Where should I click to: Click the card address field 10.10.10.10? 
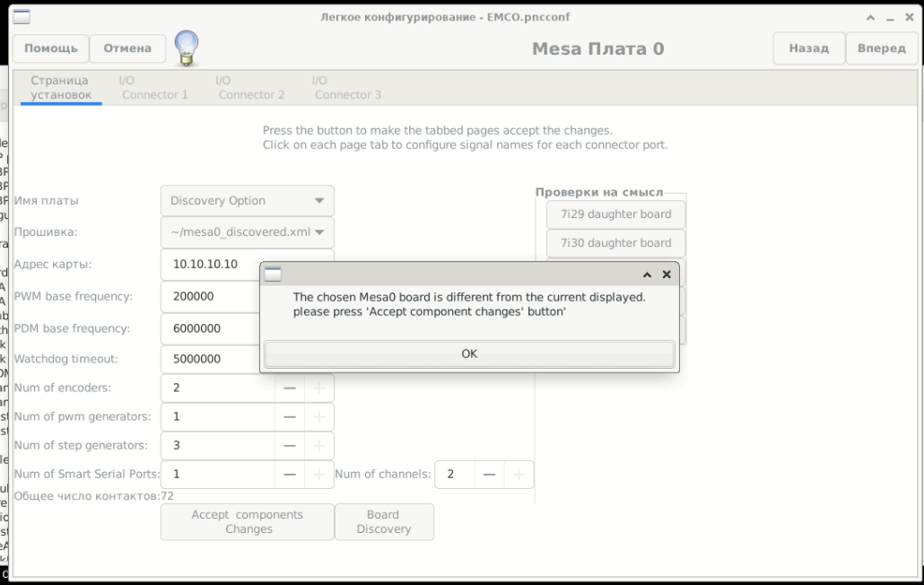[x=210, y=264]
